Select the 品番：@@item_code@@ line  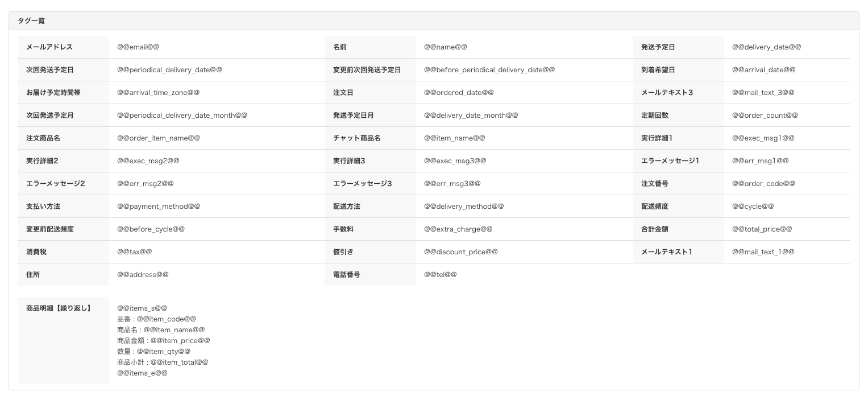[157, 319]
